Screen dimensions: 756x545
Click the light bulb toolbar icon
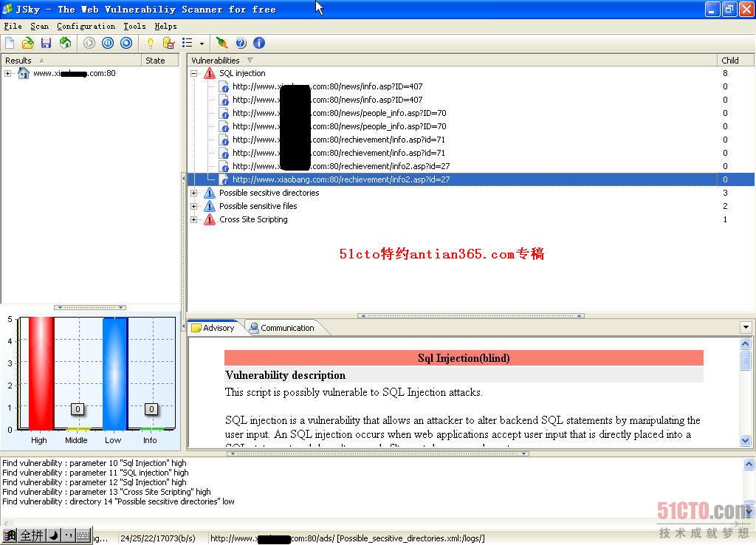point(151,44)
